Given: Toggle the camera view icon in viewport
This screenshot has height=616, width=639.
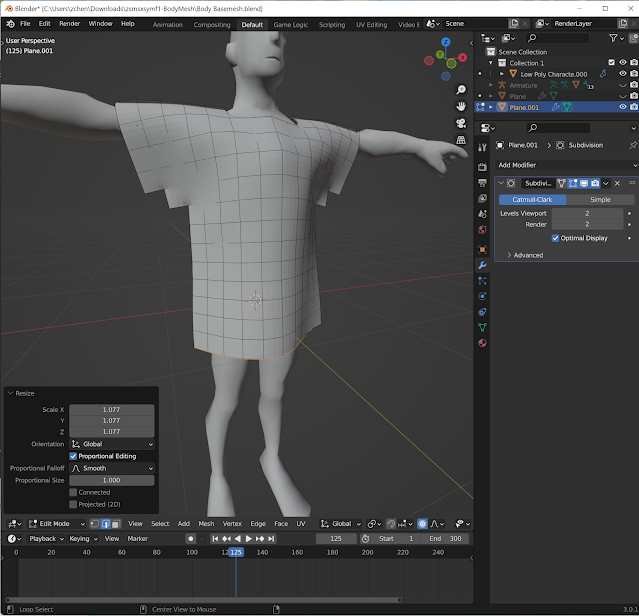Looking at the screenshot, I should [460, 123].
